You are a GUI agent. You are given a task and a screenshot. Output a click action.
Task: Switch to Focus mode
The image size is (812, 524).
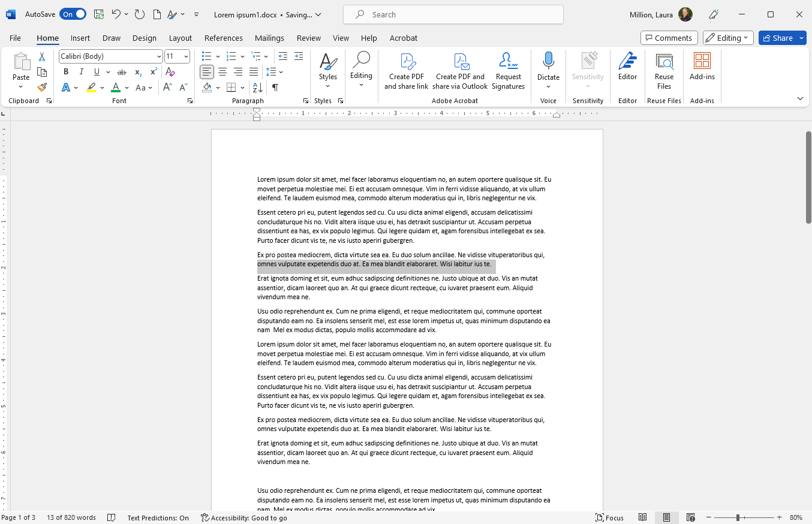pos(609,517)
